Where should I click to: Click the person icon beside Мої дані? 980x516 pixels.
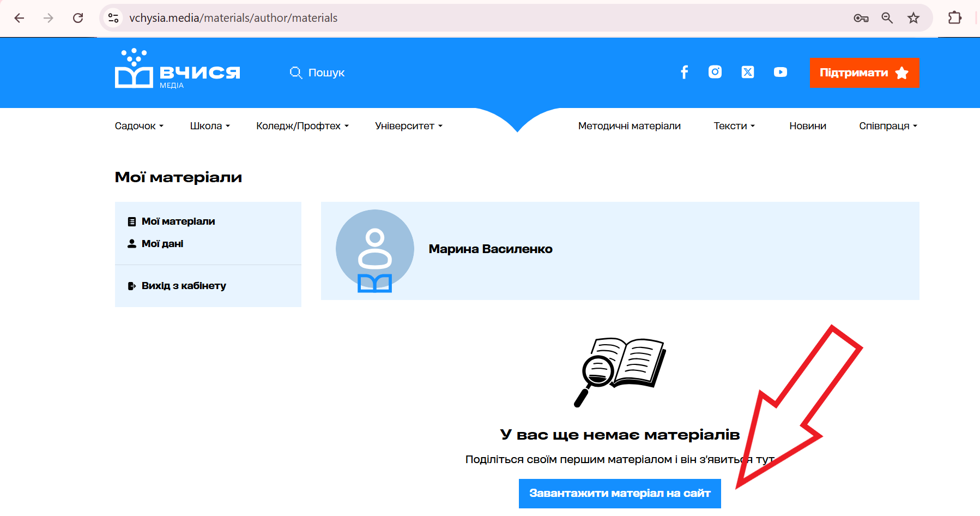coord(132,244)
